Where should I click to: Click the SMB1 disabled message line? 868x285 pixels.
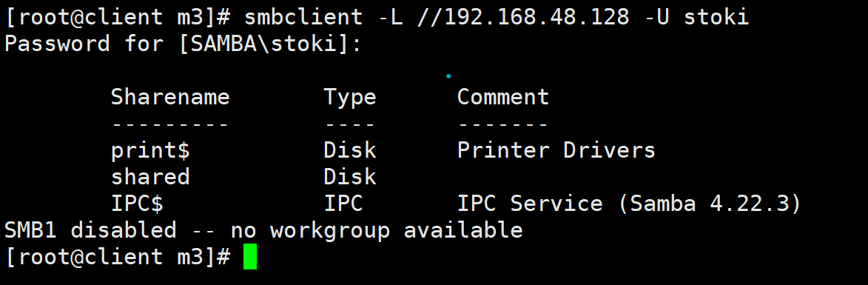coord(263,229)
